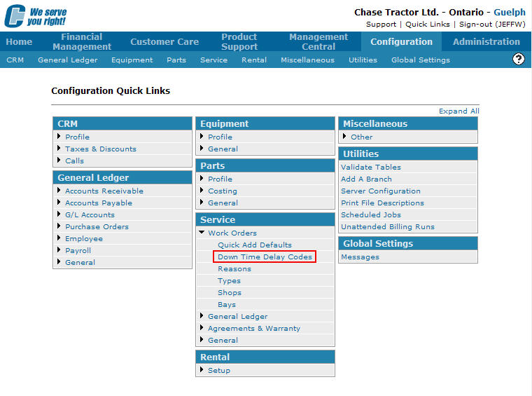Image resolution: width=532 pixels, height=396 pixels.
Task: Expand the Parts Costing arrow
Action: pos(202,190)
